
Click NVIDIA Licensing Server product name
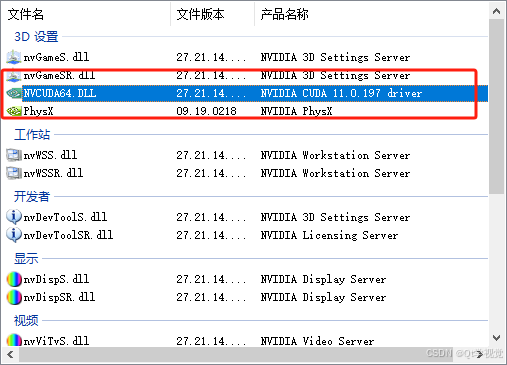(x=329, y=235)
